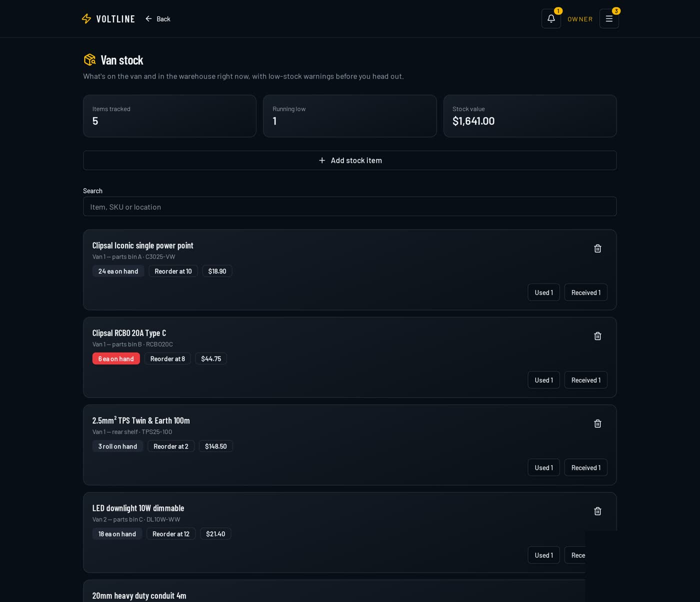Click the Add stock item button
Image resolution: width=700 pixels, height=602 pixels.
coord(350,160)
